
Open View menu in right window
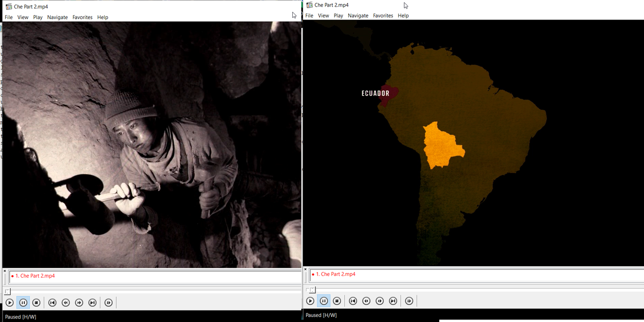(324, 16)
